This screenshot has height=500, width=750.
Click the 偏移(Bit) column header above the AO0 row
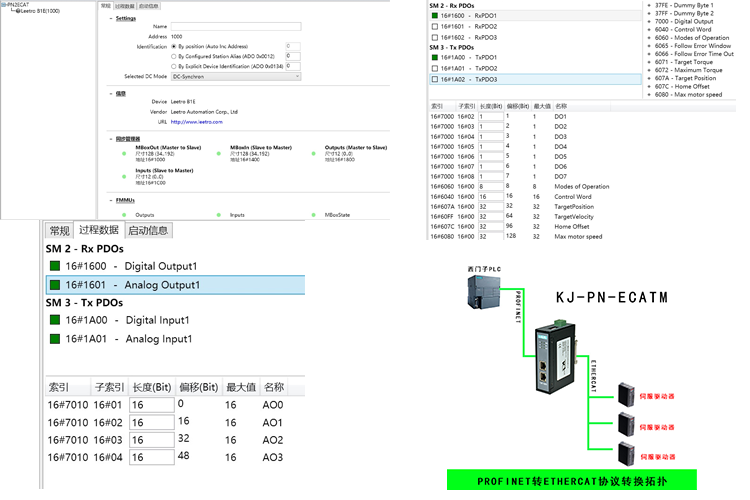pos(199,387)
